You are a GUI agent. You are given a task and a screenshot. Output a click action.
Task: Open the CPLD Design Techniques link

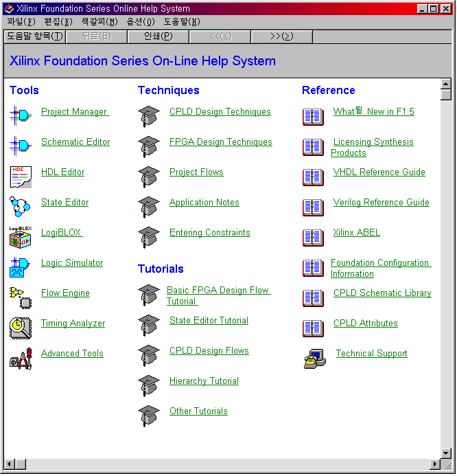coord(220,112)
